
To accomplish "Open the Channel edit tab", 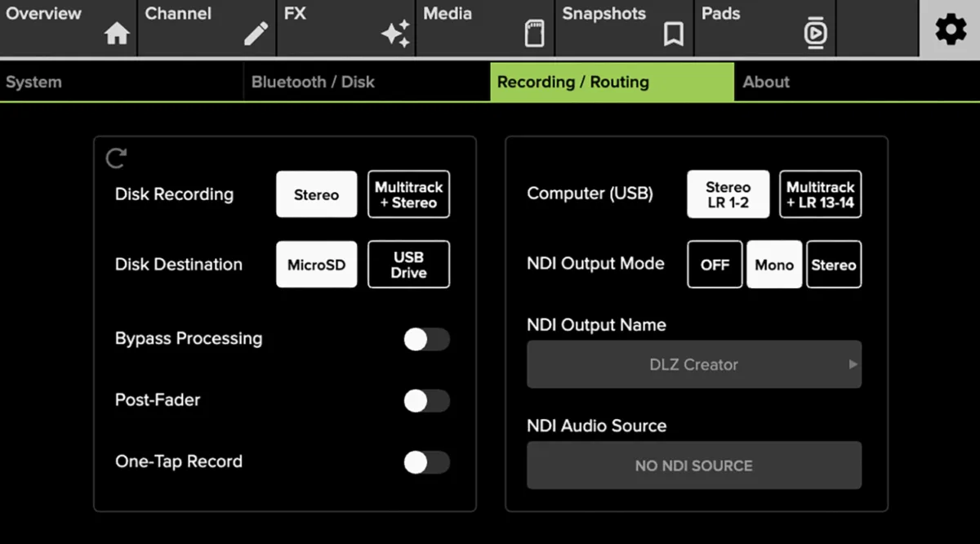I will coord(207,29).
